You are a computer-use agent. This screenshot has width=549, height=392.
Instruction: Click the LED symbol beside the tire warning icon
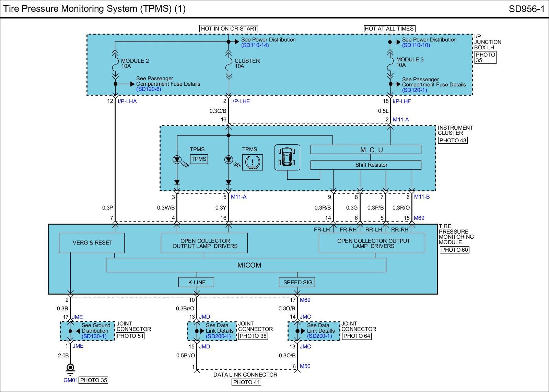(x=229, y=159)
